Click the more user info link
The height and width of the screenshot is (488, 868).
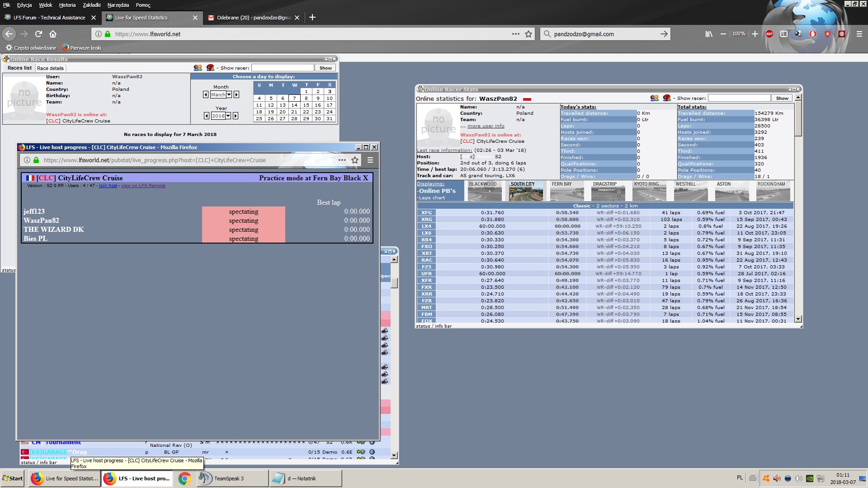[x=486, y=126]
